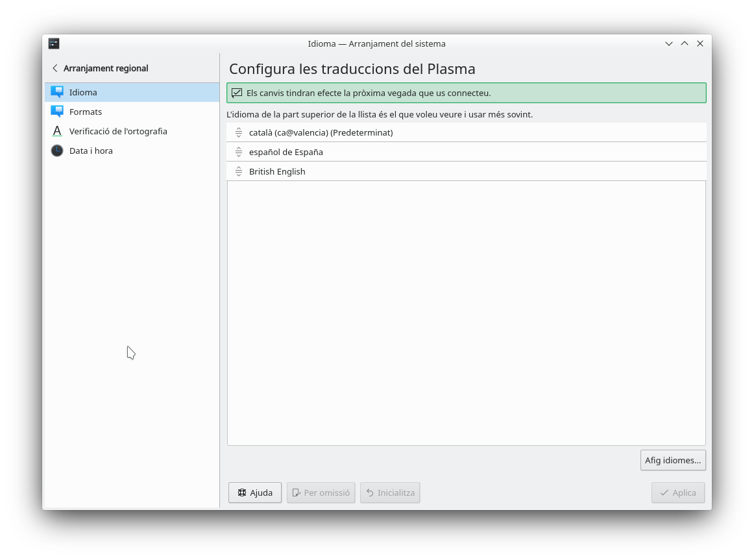Select the British English language row
This screenshot has height=560, width=754.
454,171
